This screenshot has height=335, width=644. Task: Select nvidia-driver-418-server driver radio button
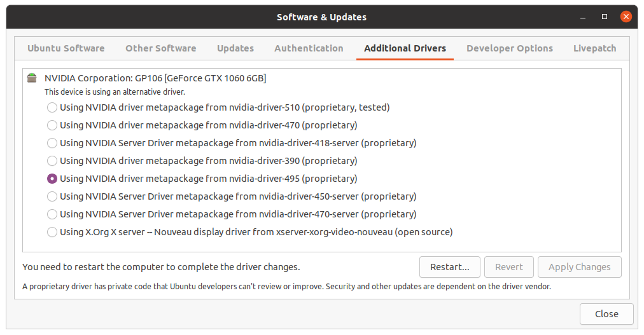(52, 143)
